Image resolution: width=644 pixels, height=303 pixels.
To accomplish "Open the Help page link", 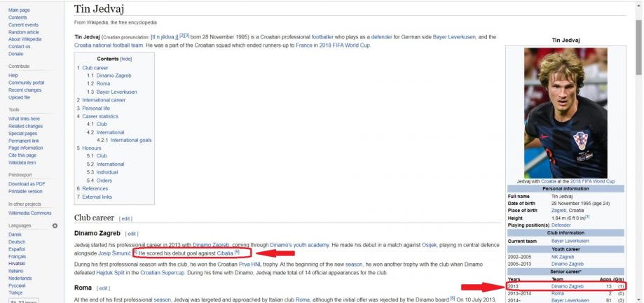I will point(13,76).
